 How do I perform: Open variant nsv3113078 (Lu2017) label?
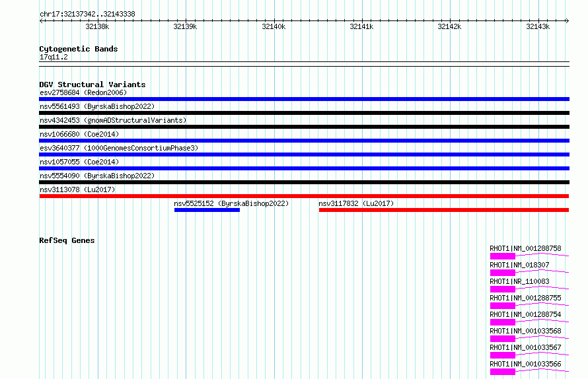pos(77,189)
